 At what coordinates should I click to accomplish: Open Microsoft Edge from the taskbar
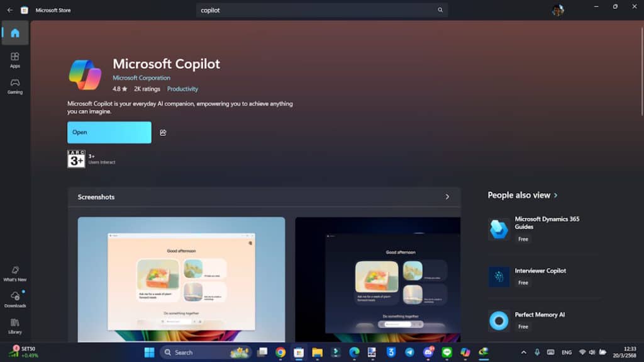[x=354, y=352]
